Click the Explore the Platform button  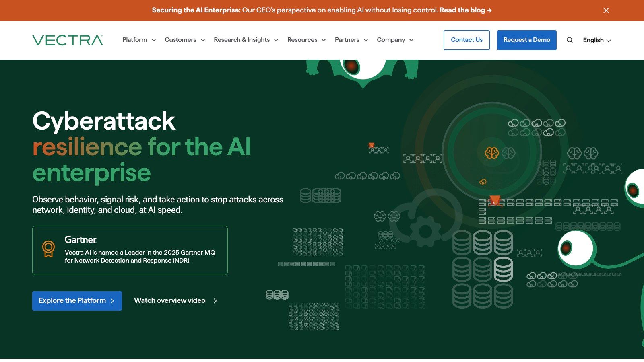pos(77,301)
